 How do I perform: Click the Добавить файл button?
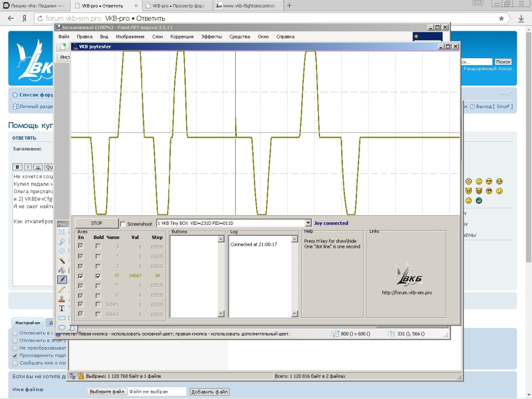(209, 392)
